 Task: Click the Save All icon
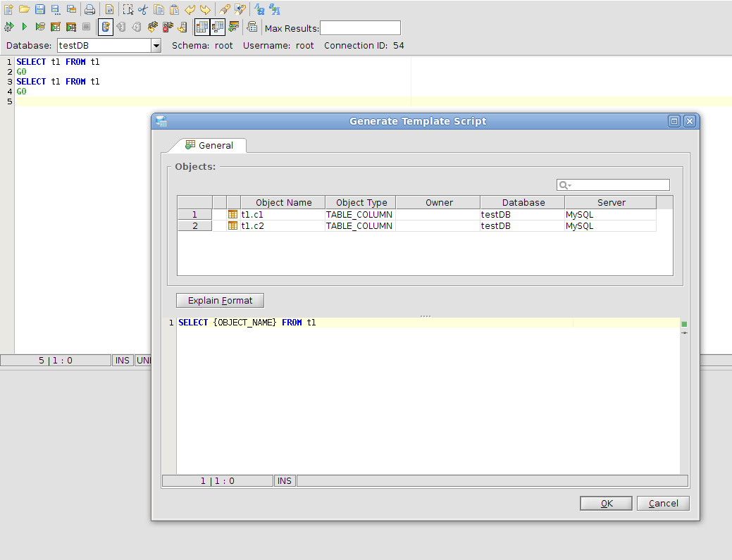coord(71,9)
